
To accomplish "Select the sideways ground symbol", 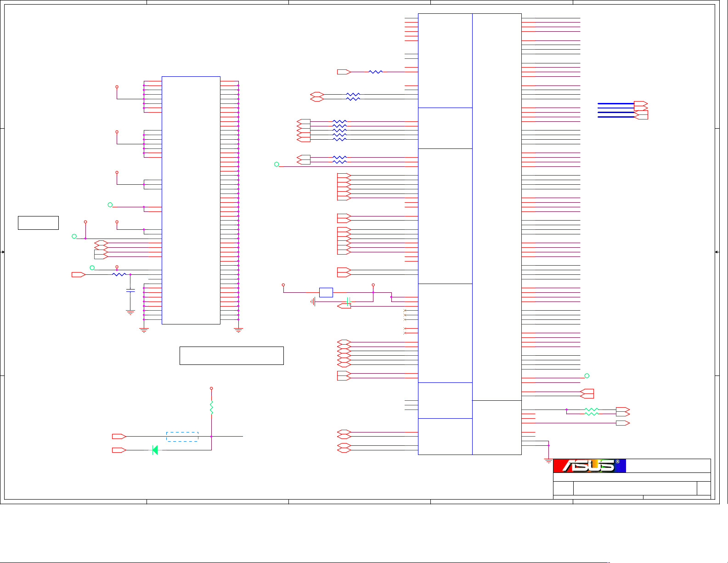I will click(313, 302).
